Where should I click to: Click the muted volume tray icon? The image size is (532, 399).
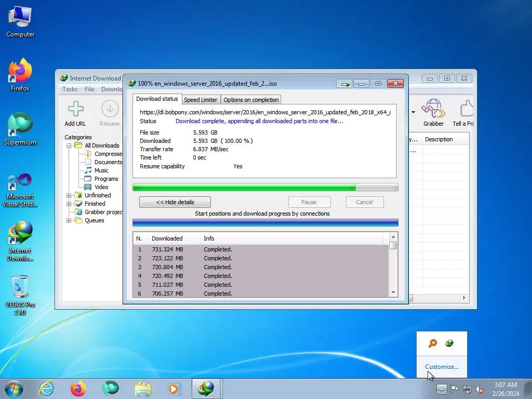pos(480,389)
